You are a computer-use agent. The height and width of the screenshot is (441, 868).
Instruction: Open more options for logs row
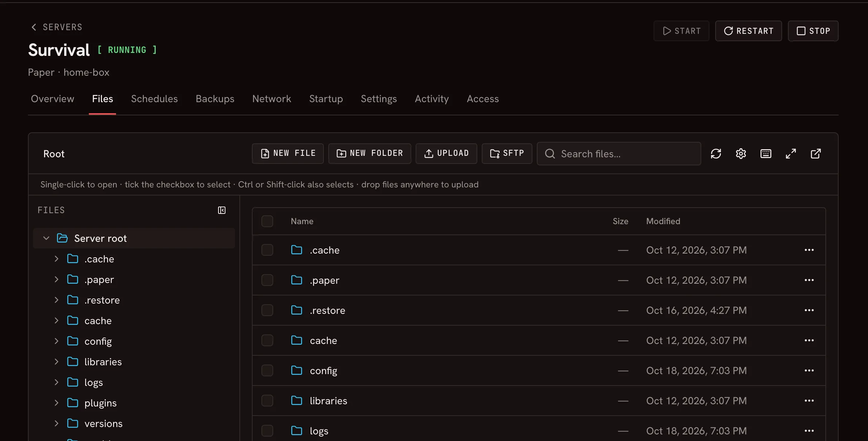809,431
